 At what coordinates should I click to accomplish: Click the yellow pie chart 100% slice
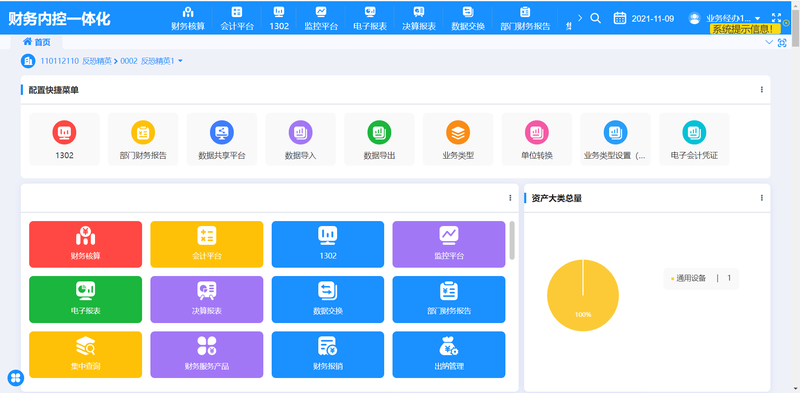[583, 296]
